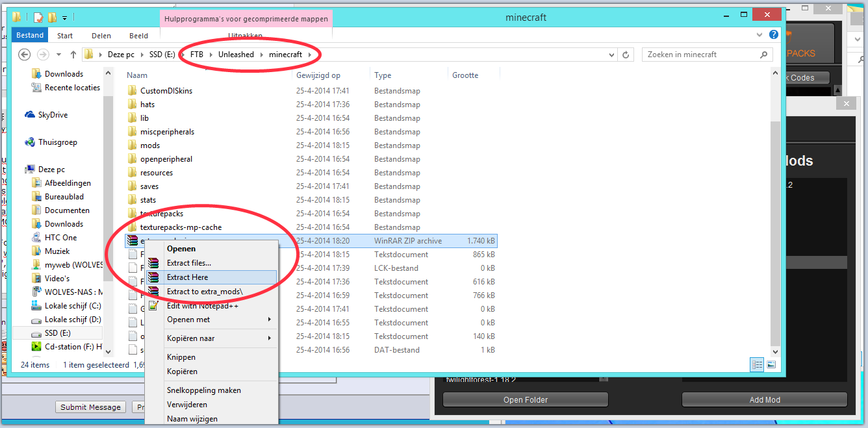
Task: Choose Verwijderen in context menu
Action: (x=212, y=405)
